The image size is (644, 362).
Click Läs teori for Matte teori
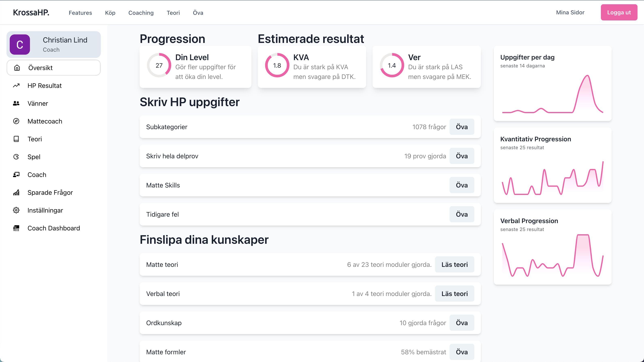coord(454,264)
